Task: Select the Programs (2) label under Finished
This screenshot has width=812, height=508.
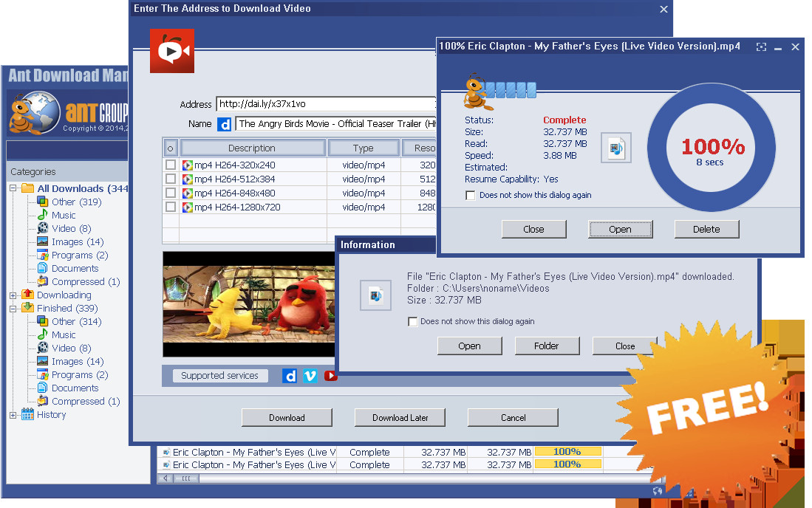Action: point(80,375)
